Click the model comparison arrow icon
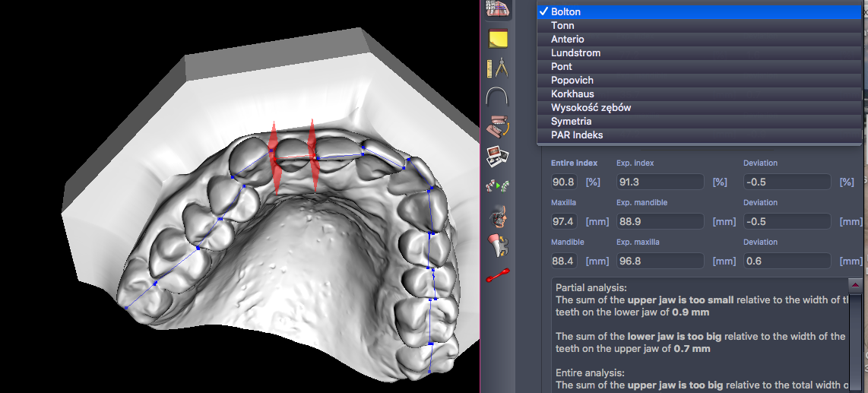 [498, 185]
